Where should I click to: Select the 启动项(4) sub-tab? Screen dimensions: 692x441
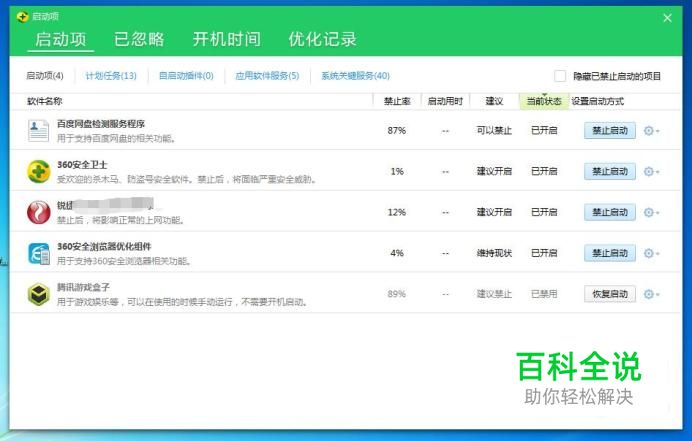(45, 76)
